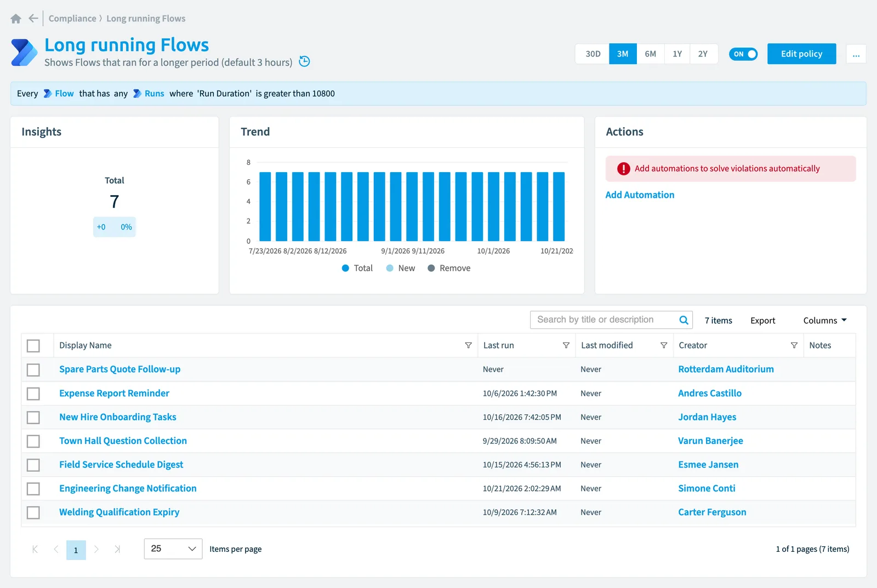Click the search magnifier icon
Image resolution: width=877 pixels, height=588 pixels.
pos(684,320)
